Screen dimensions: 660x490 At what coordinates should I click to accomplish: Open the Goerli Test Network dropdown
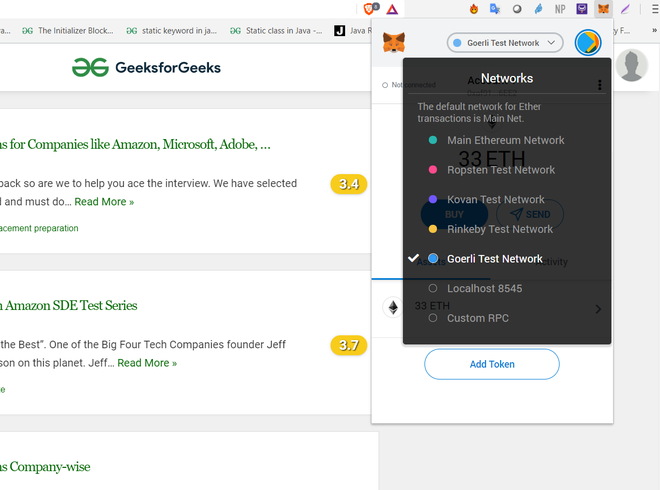[505, 43]
